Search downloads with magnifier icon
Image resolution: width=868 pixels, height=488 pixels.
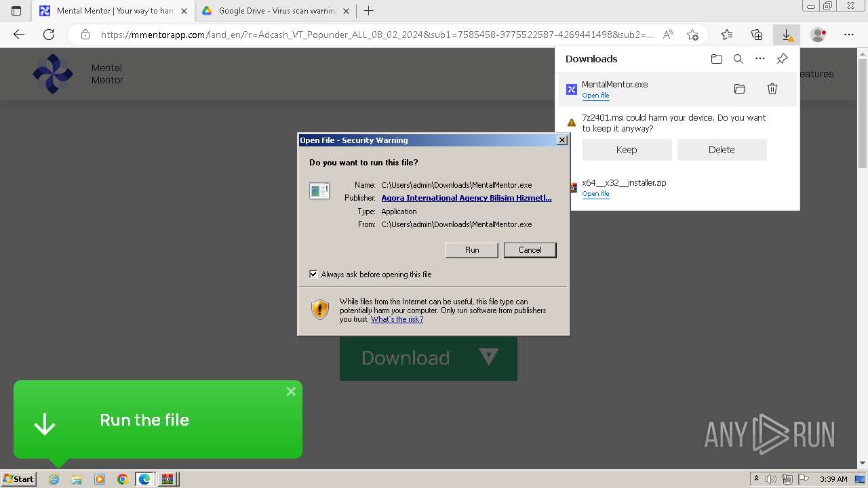[738, 59]
